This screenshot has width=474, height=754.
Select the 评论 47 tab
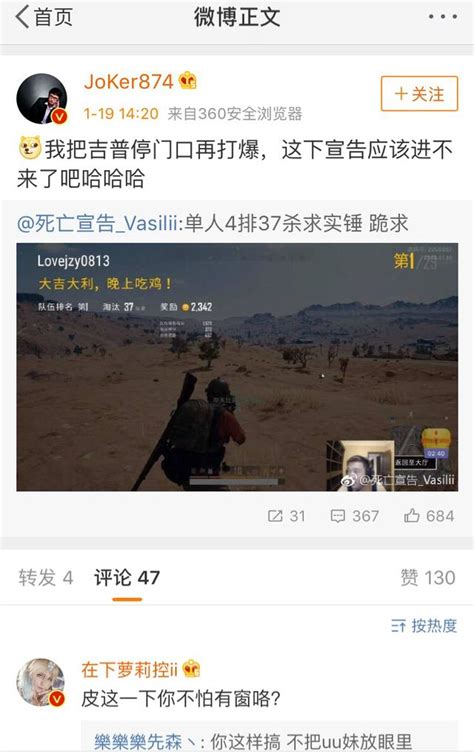tap(127, 578)
